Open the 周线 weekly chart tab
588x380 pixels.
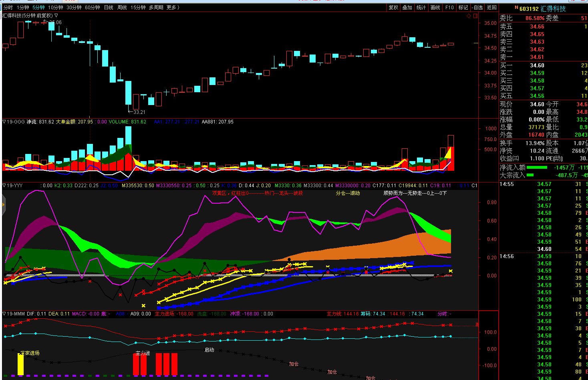122,8
